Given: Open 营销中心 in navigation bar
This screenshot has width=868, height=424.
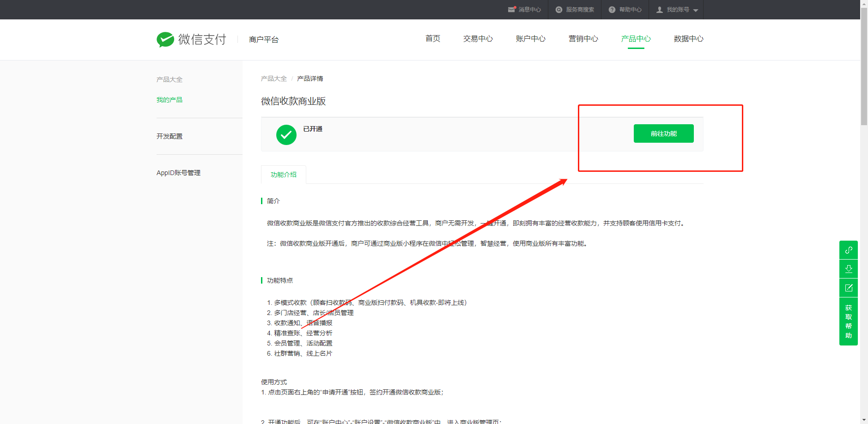Looking at the screenshot, I should pyautogui.click(x=583, y=39).
